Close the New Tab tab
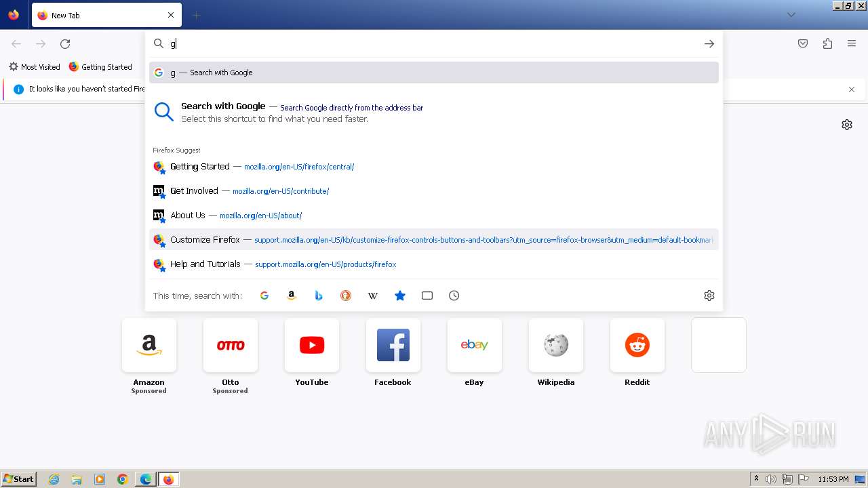868x488 pixels. click(171, 15)
